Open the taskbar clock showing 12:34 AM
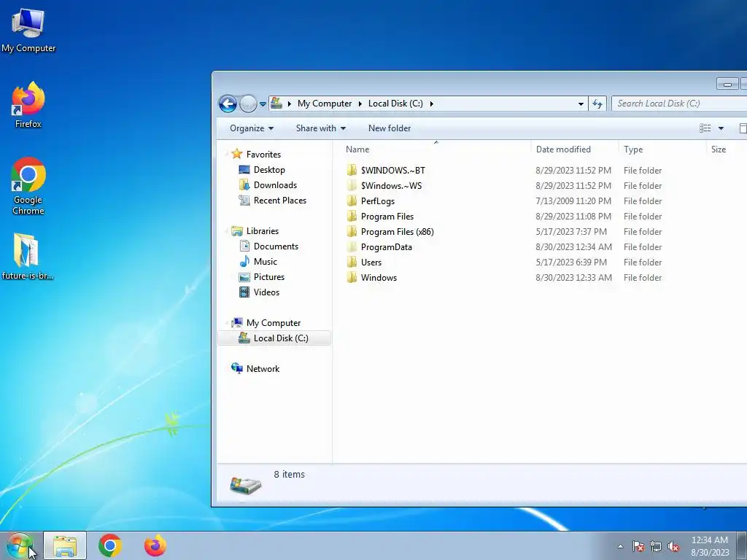Viewport: 747px width, 560px height. [x=710, y=546]
